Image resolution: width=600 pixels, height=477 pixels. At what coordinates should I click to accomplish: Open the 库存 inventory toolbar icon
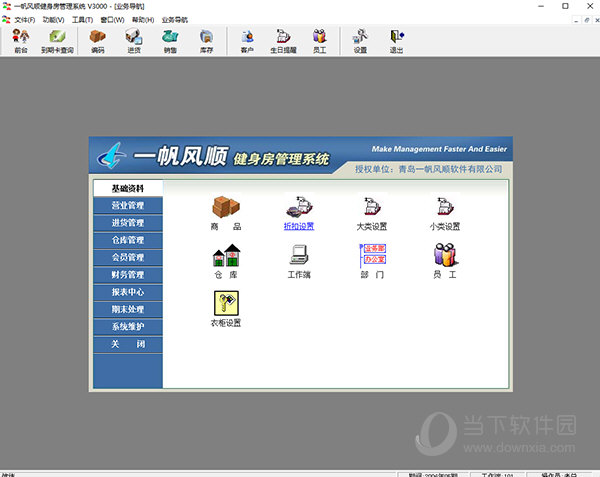[x=206, y=41]
